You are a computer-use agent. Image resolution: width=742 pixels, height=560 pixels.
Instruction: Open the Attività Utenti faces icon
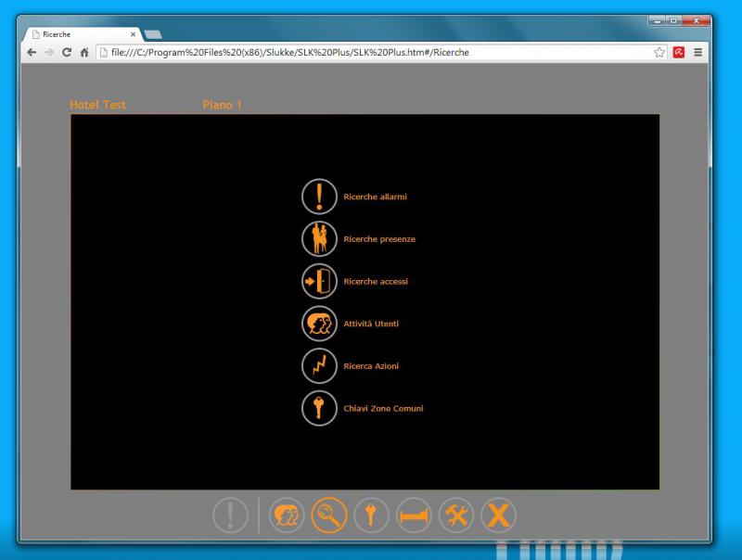319,324
